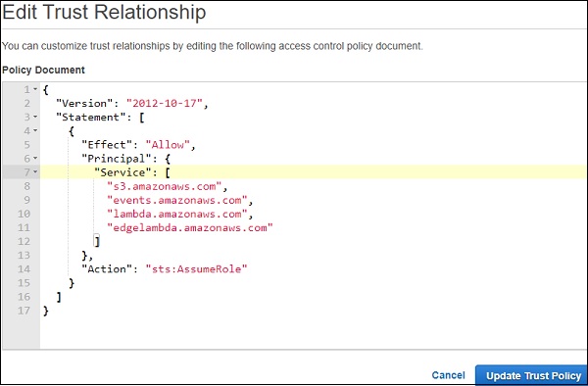
Task: Click the "Allow" effect value
Action: tap(168, 145)
